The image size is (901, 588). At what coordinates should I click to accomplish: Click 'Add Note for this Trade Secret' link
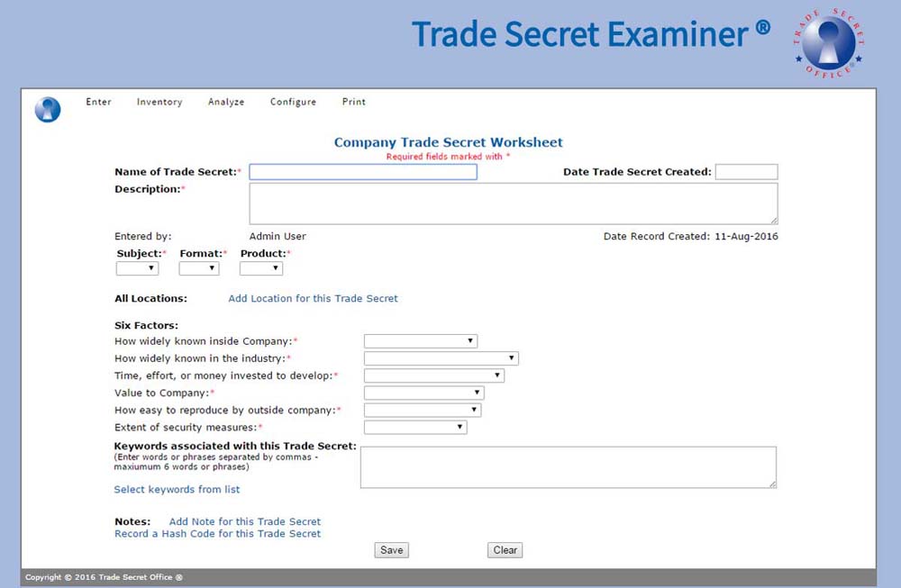coord(245,521)
